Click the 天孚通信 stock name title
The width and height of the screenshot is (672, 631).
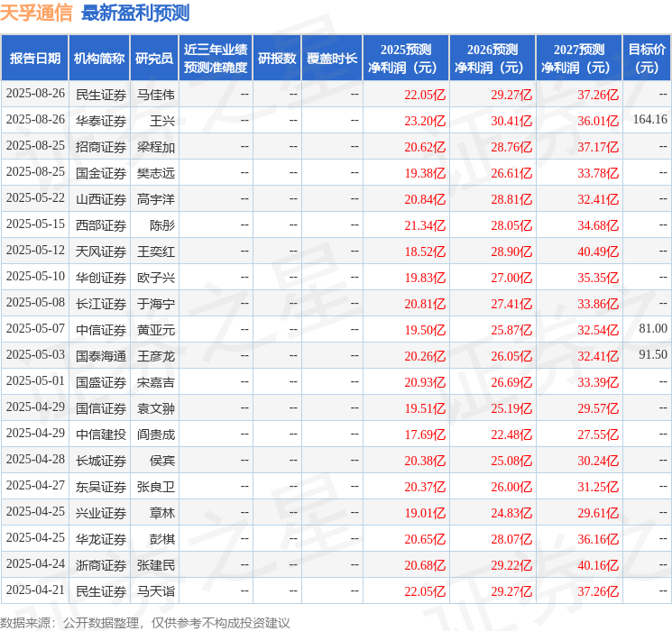(x=36, y=13)
